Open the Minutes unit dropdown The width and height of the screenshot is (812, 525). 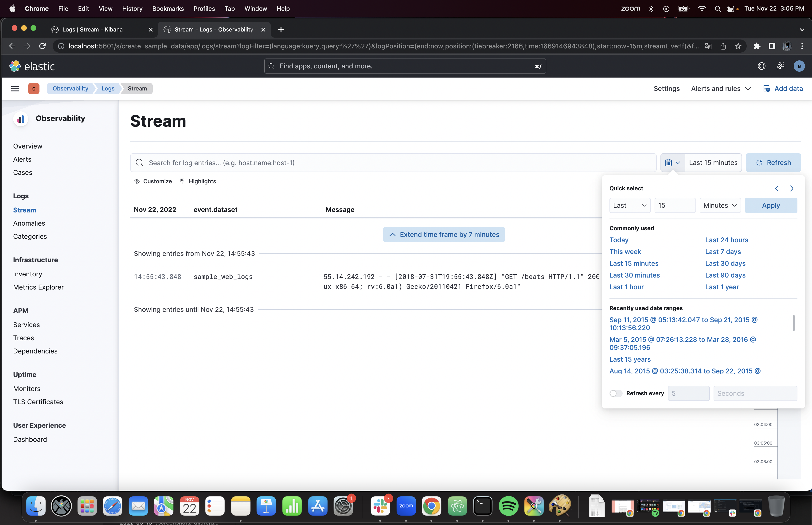click(720, 206)
